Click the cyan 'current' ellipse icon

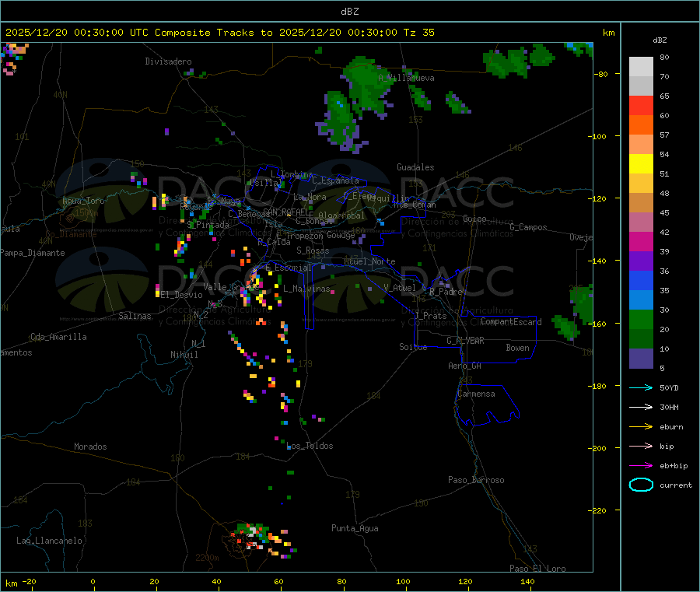pos(641,485)
